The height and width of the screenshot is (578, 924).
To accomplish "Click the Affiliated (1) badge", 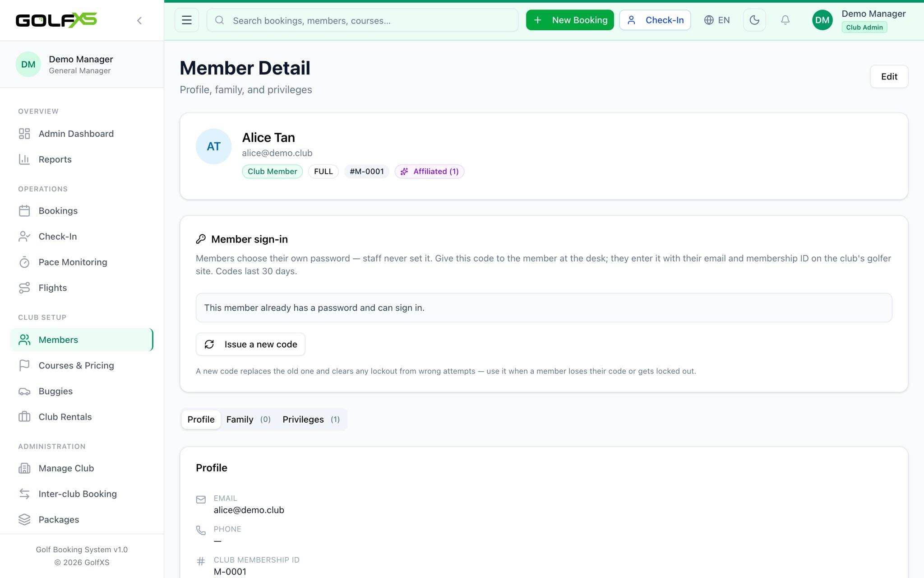I will coord(430,172).
